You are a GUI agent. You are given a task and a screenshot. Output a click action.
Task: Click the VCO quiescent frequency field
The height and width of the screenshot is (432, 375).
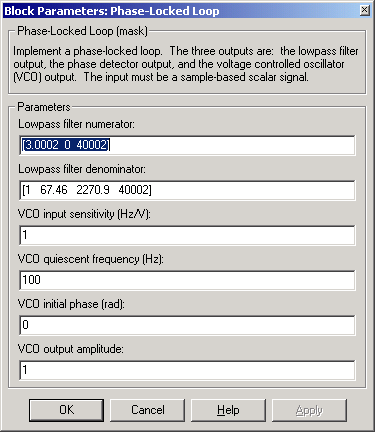point(187,280)
